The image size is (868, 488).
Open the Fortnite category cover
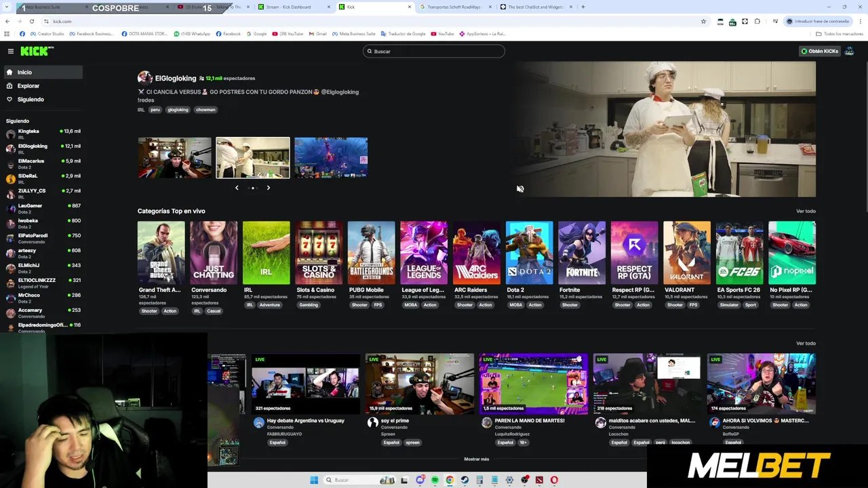581,253
